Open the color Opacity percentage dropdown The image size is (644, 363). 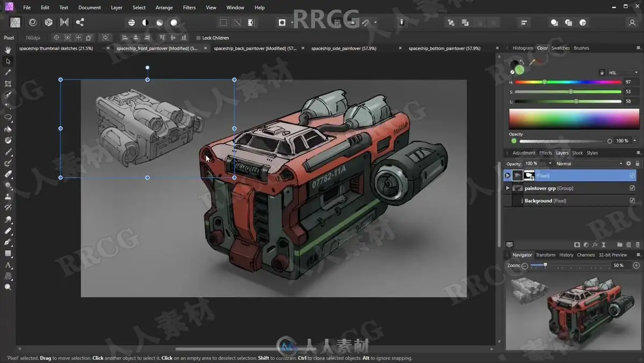pos(634,141)
